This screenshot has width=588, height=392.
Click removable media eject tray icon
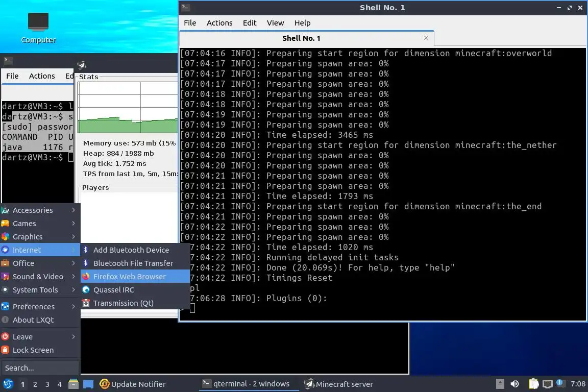(x=500, y=384)
